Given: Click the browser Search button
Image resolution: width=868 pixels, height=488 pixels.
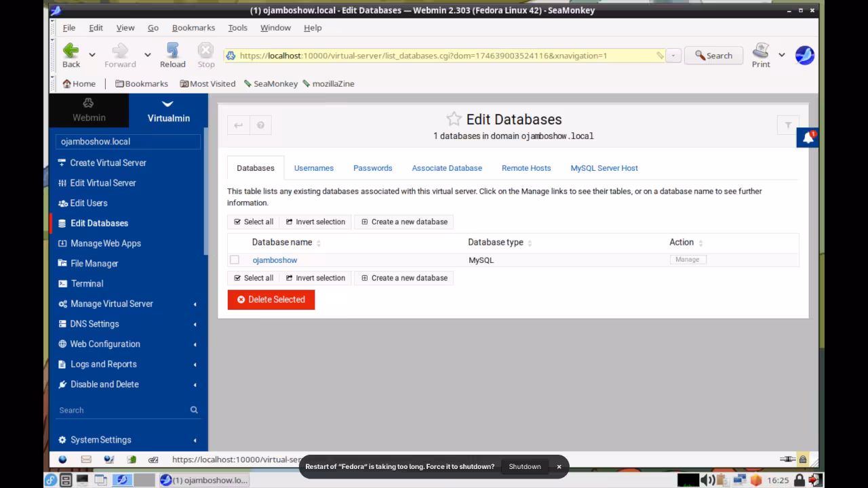Looking at the screenshot, I should tap(713, 56).
